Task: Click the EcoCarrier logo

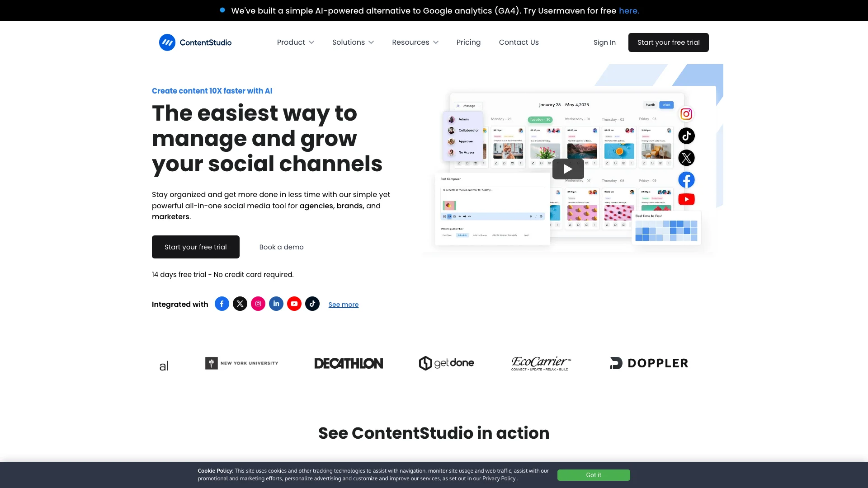Action: pos(541,363)
